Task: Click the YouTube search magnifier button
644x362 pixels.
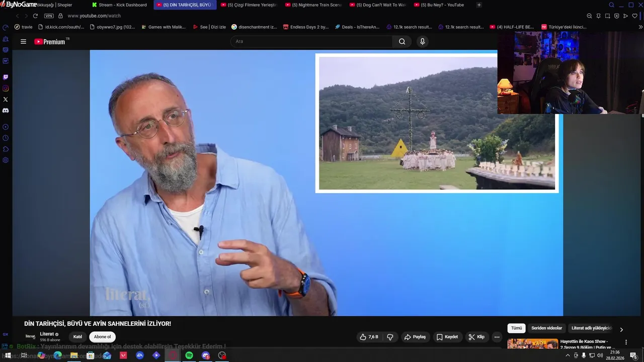Action: coord(402,42)
